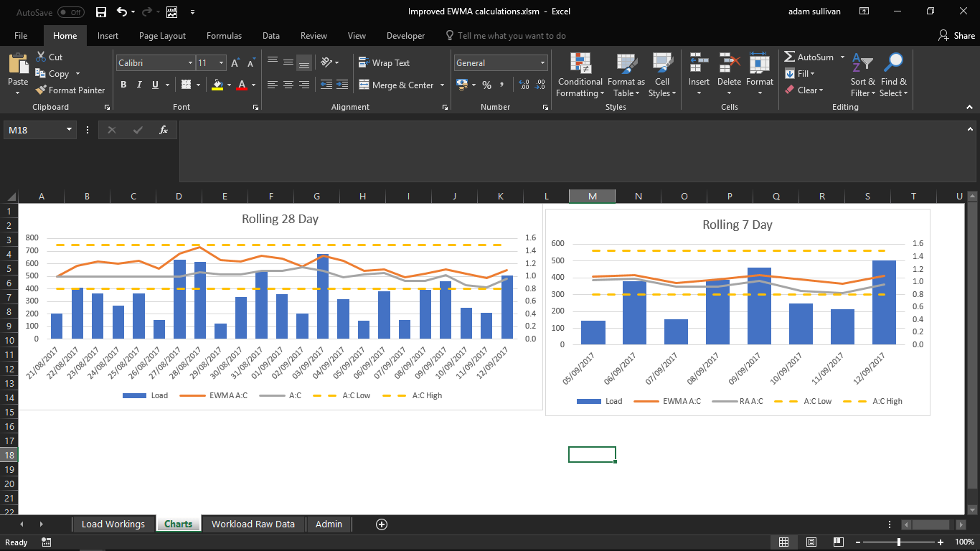Open the General number format dropdown
The image size is (980, 551).
[542, 63]
